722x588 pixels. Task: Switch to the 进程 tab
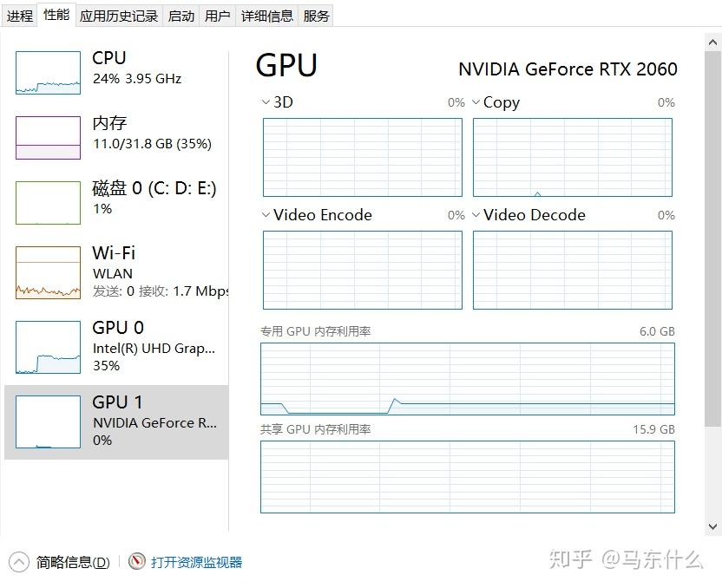pos(19,15)
